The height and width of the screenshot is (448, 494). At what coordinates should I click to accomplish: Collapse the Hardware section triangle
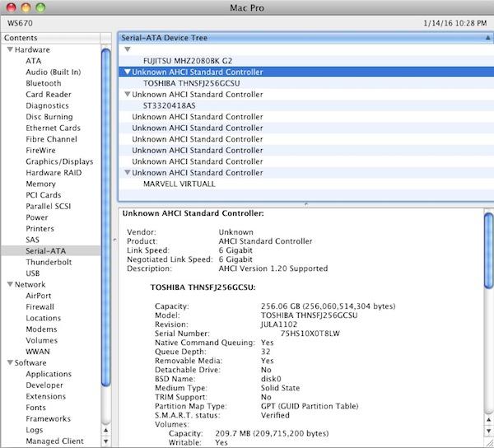pos(10,49)
